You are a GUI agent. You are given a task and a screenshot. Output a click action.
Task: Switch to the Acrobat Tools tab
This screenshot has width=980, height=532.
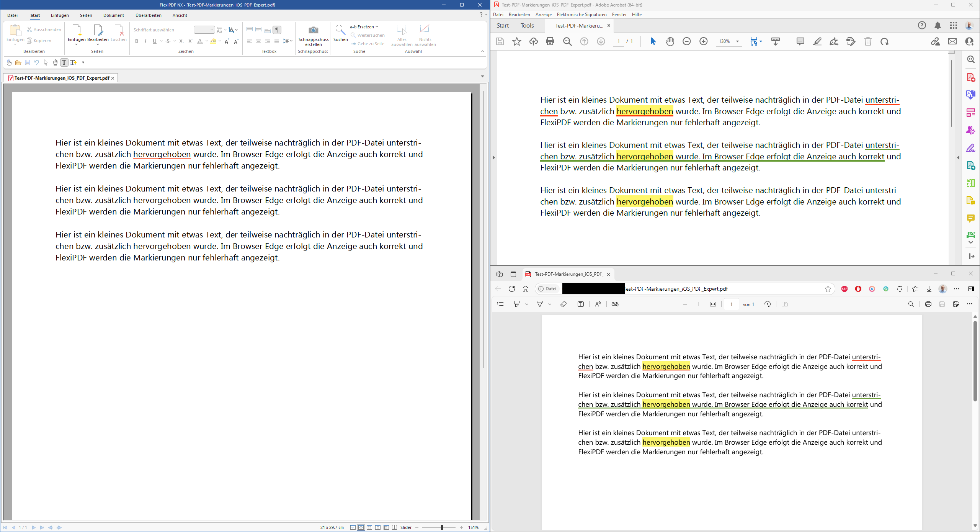tap(527, 26)
